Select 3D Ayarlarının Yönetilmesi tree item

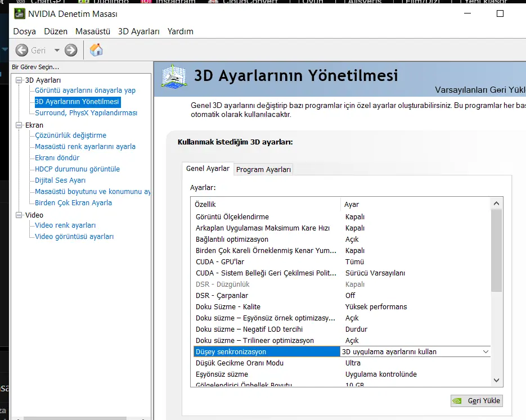tap(77, 102)
